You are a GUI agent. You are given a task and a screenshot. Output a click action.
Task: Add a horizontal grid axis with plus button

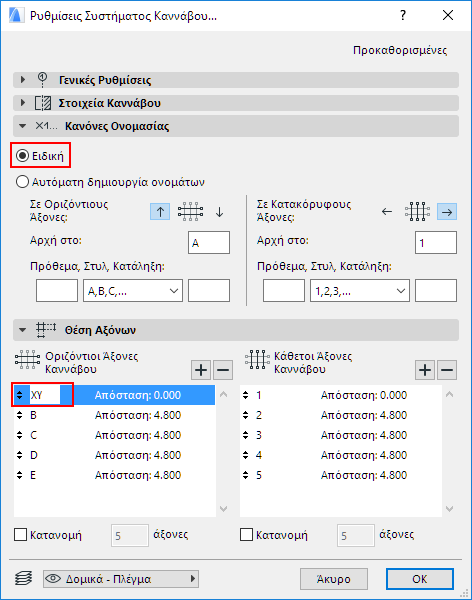[201, 370]
